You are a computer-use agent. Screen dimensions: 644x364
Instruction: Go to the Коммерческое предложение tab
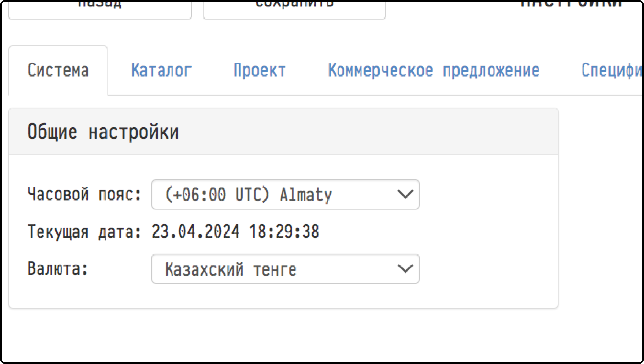434,70
